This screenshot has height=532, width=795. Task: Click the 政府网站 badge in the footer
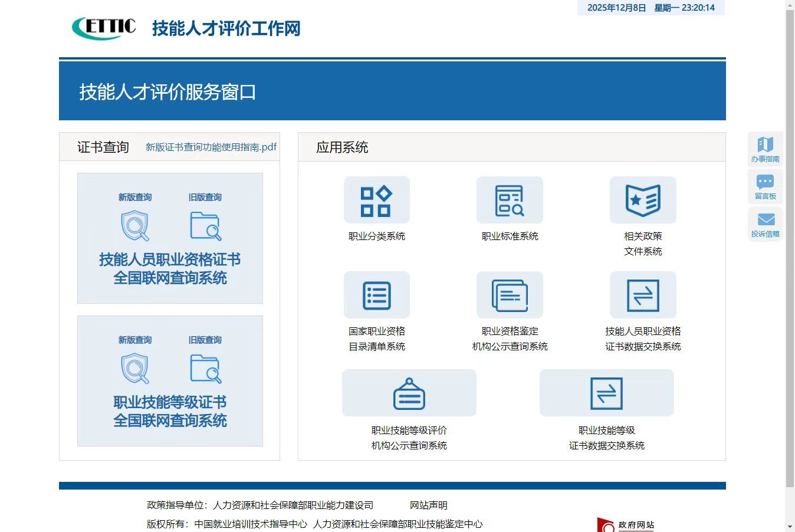(x=626, y=524)
